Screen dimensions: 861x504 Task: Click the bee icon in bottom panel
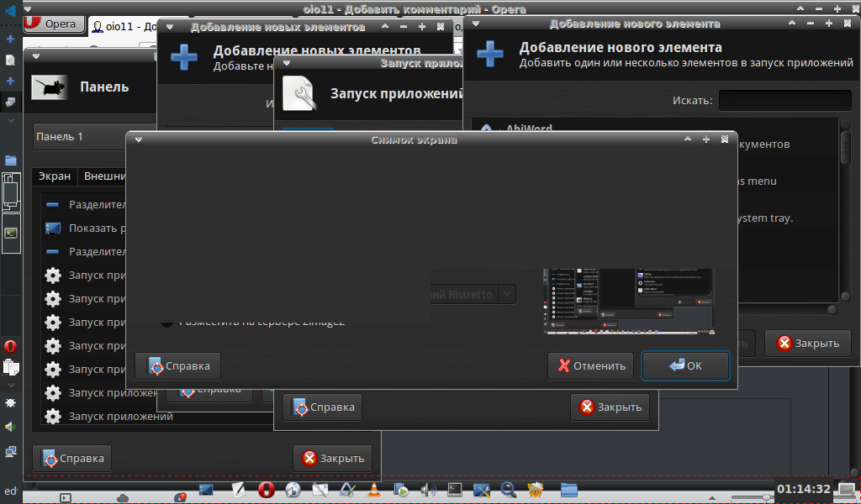pyautogui.click(x=536, y=489)
